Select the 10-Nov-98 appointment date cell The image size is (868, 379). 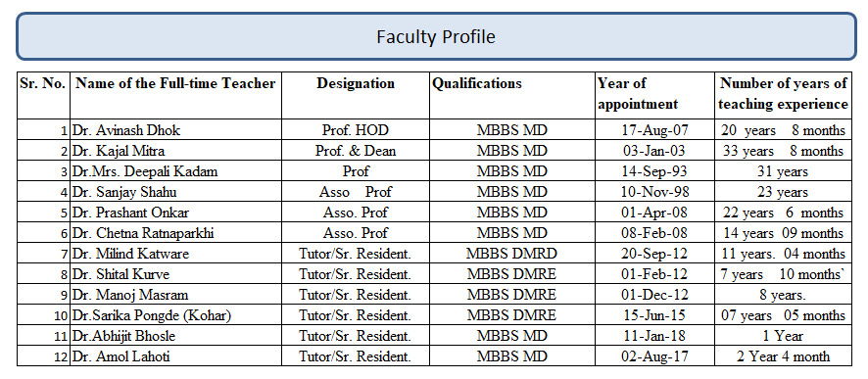[654, 191]
